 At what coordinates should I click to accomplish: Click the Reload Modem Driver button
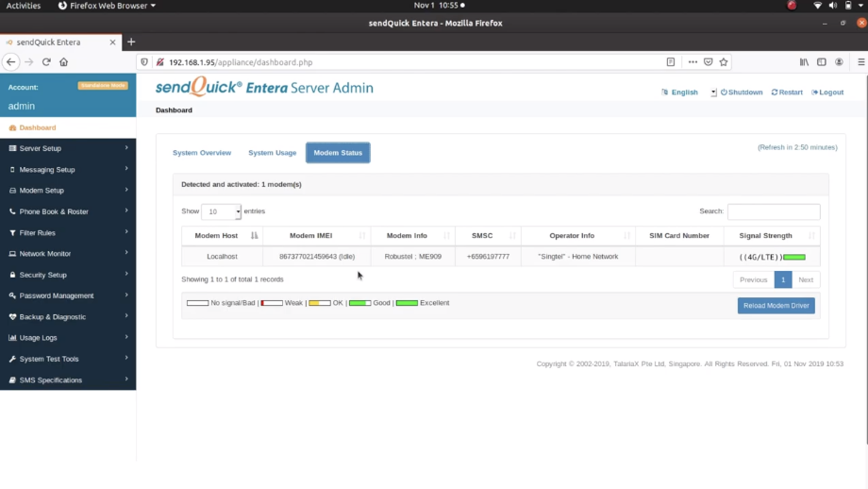[776, 306]
